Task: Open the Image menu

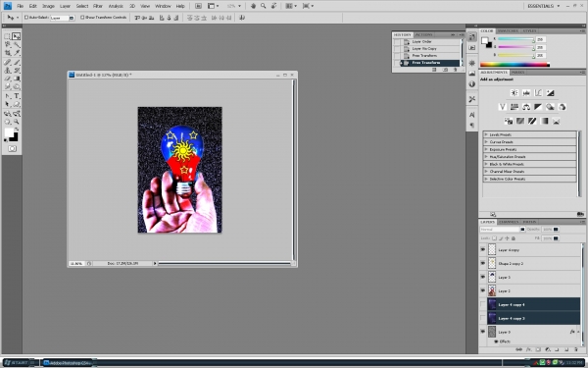Action: 48,6
